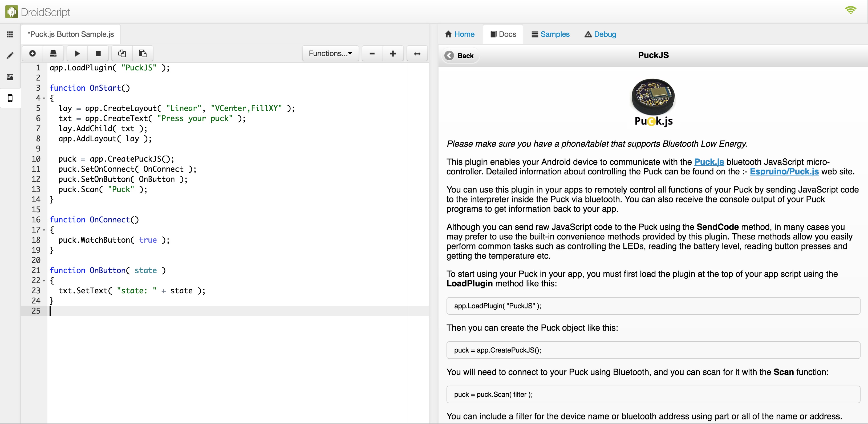Toggle editor width with the arrows button

(x=417, y=53)
